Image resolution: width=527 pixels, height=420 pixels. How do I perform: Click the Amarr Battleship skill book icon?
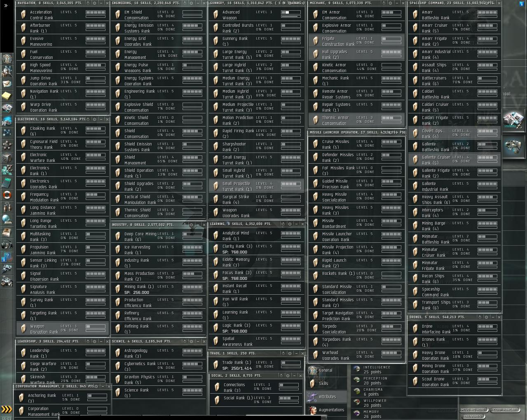coord(415,15)
